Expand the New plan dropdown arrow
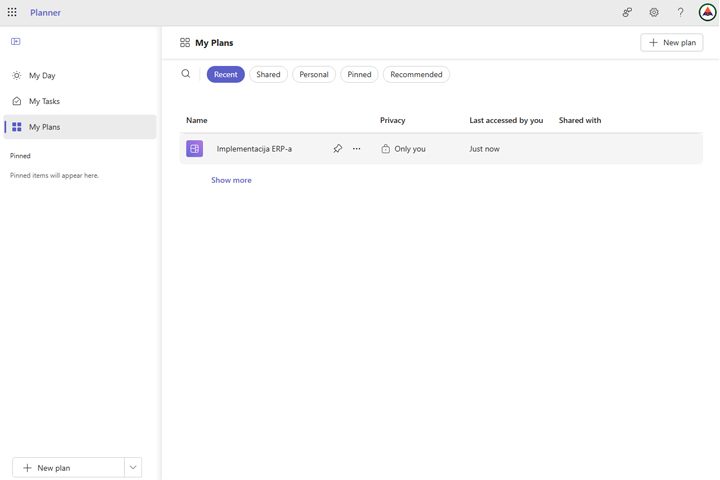Viewport: 720px width, 480px height. tap(133, 468)
